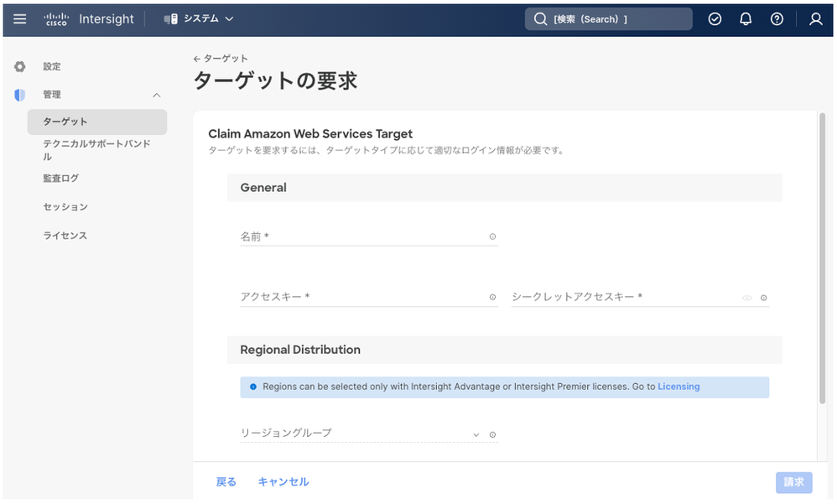Viewport: 837px width, 504px height.
Task: Follow the Licensing link
Action: click(678, 387)
